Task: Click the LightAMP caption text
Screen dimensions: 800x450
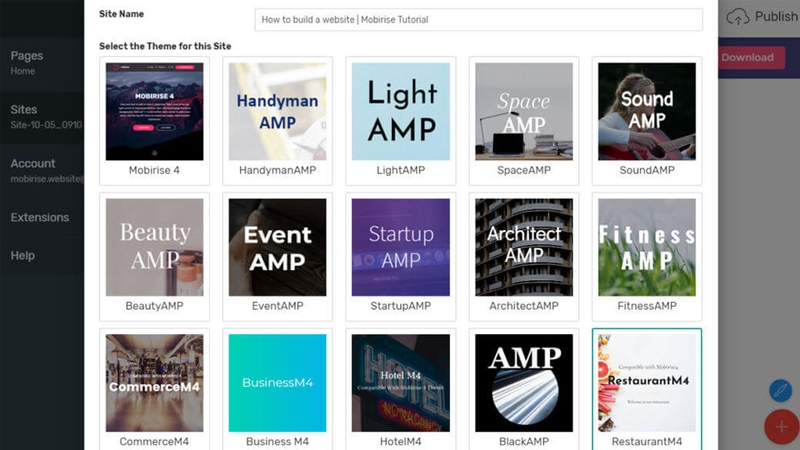Action: click(x=401, y=170)
